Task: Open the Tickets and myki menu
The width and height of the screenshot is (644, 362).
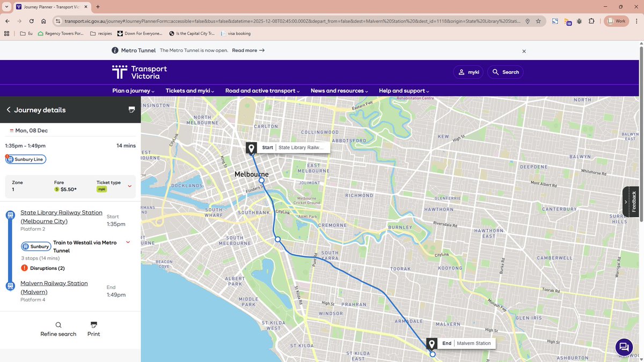Action: pos(190,91)
